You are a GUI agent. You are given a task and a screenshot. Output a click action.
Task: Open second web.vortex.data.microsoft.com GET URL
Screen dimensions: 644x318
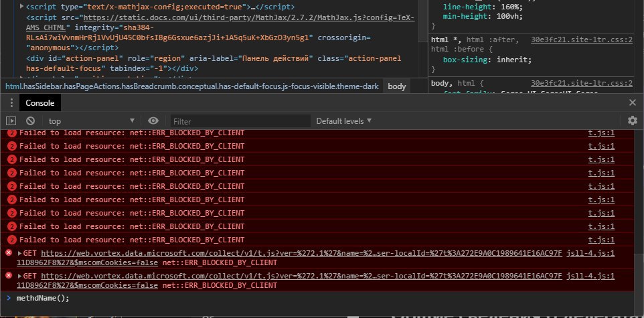(301, 276)
